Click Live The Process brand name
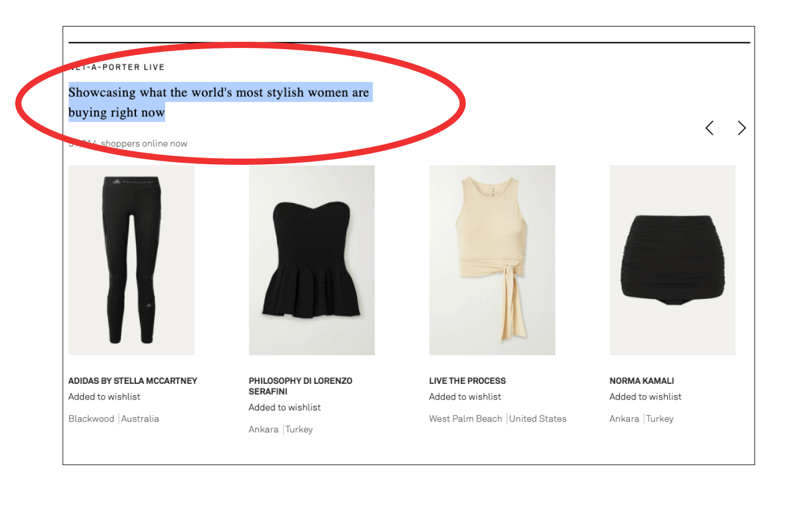This screenshot has width=812, height=508. point(467,381)
